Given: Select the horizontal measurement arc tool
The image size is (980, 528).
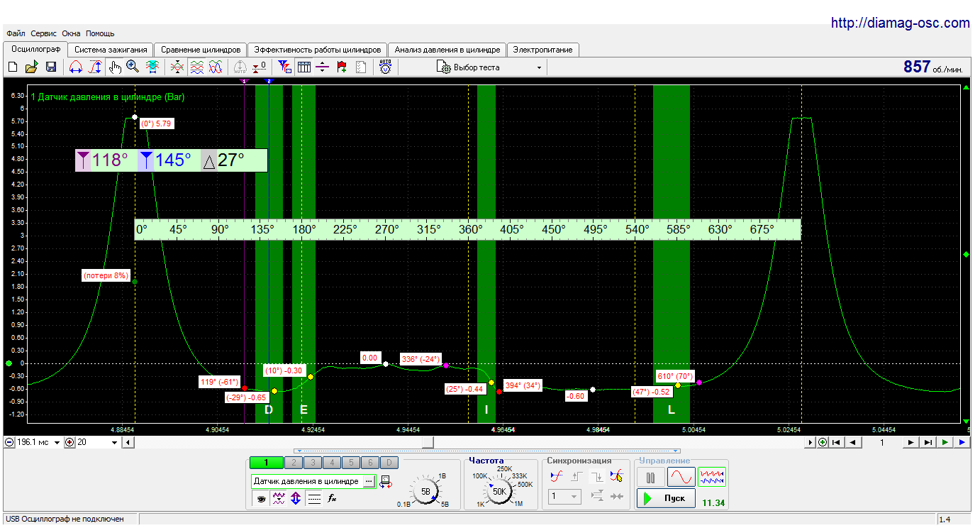Looking at the screenshot, I should tap(75, 67).
